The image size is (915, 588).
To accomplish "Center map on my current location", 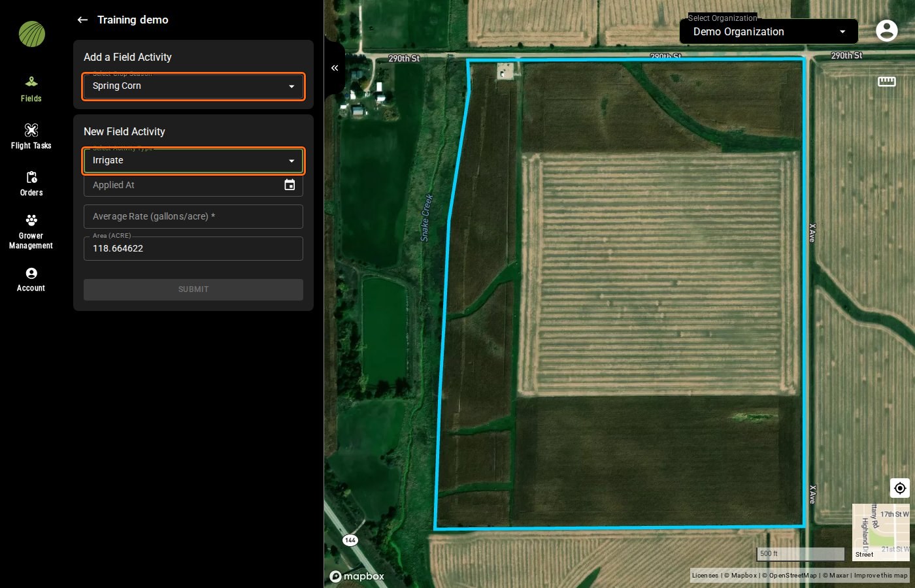I will coord(900,488).
